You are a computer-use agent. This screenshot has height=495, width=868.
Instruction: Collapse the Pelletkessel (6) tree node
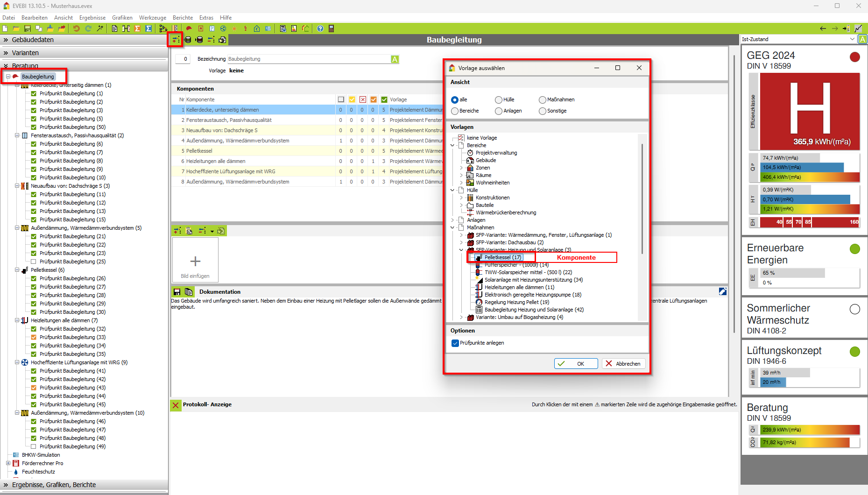click(x=17, y=270)
